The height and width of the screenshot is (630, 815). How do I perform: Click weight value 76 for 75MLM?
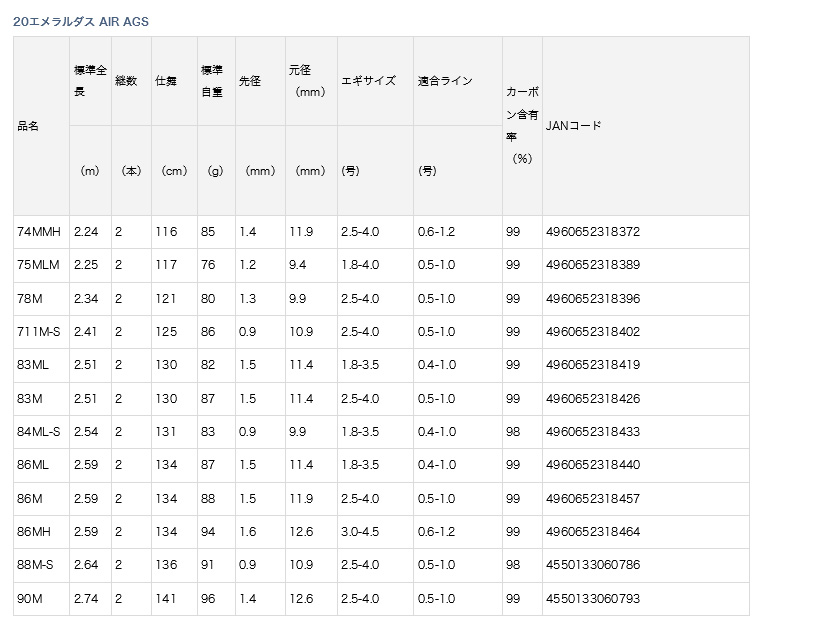208,265
